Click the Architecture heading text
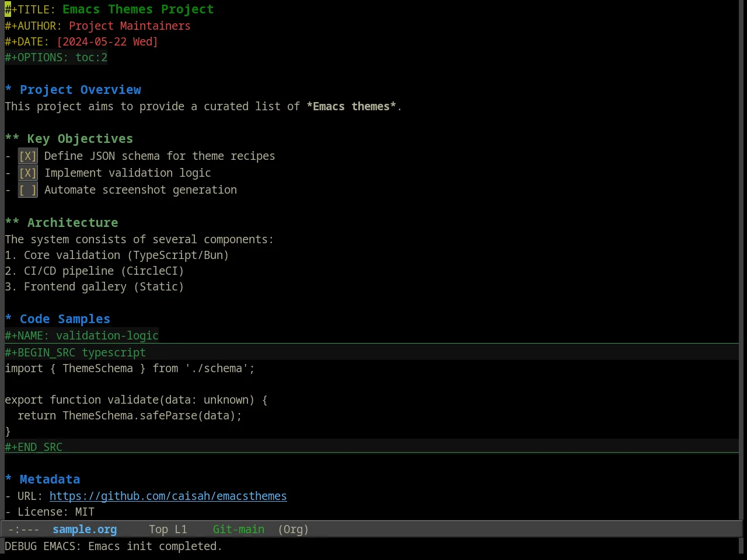The width and height of the screenshot is (747, 560). [72, 223]
